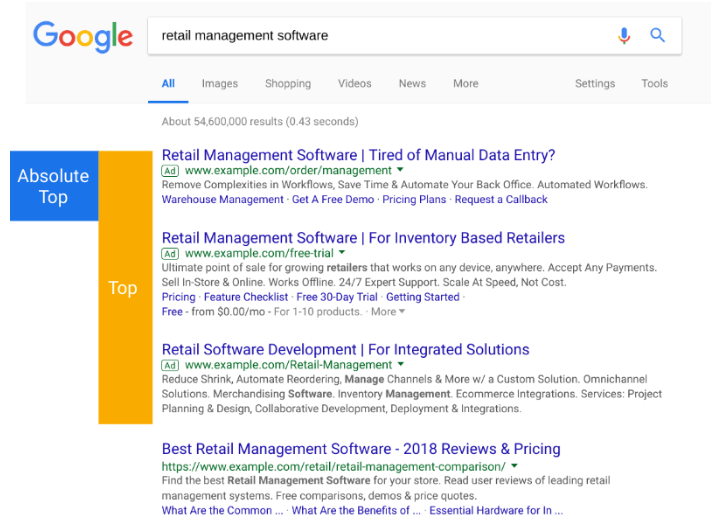The width and height of the screenshot is (723, 528).
Task: Open ad 'Retail Software Development' title
Action: [345, 350]
